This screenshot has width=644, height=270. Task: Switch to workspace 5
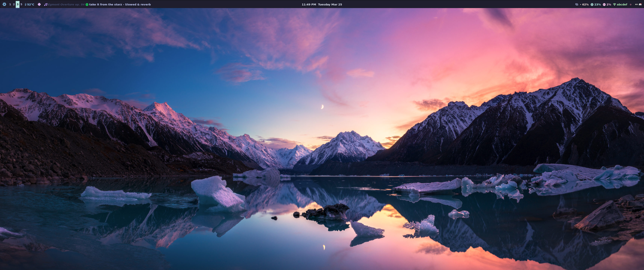pos(21,4)
